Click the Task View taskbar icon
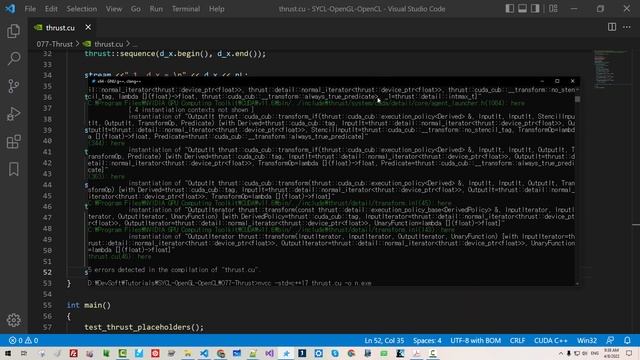 click(x=24, y=353)
